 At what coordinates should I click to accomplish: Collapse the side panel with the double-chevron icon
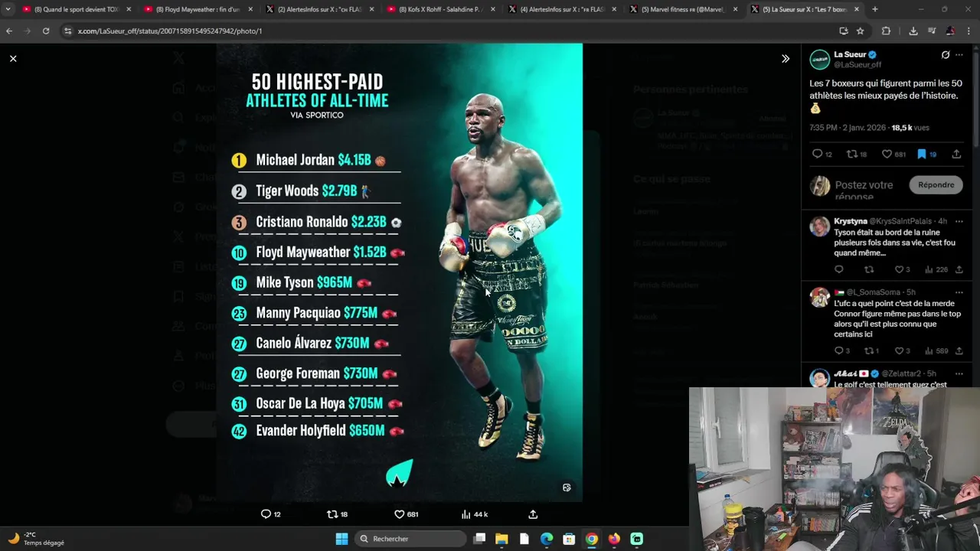click(785, 59)
